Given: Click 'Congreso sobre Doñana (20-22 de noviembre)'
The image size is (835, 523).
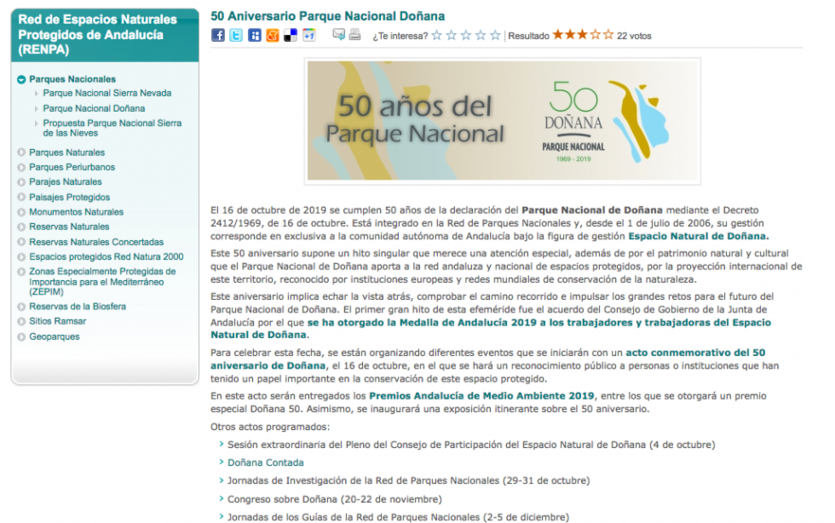Looking at the screenshot, I should coord(334,499).
